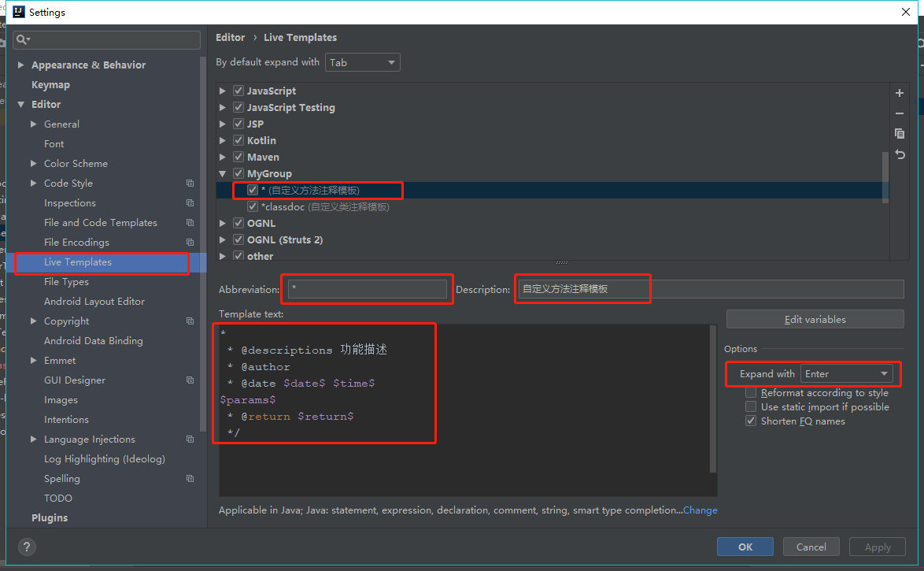Click the project-level icon beside Spelling

click(190, 478)
